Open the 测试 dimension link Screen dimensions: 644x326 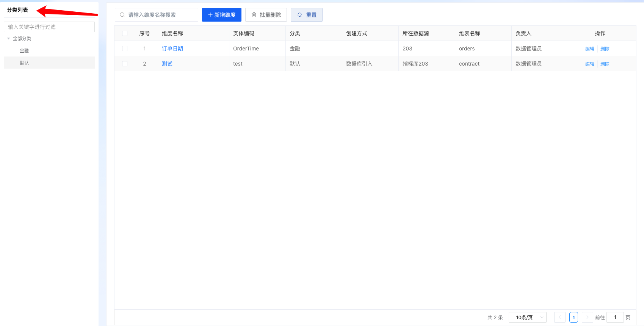tap(167, 64)
